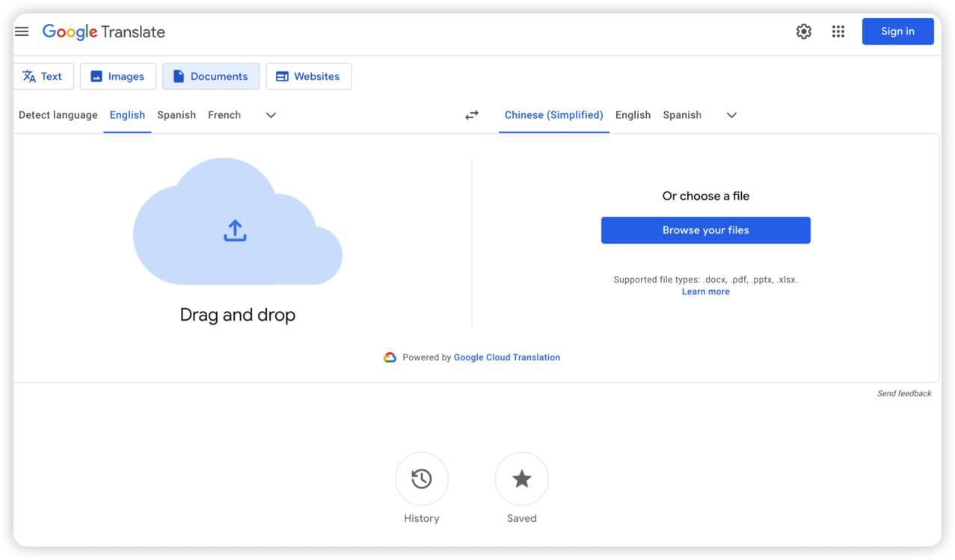Open the settings gear icon
955x560 pixels.
(804, 31)
